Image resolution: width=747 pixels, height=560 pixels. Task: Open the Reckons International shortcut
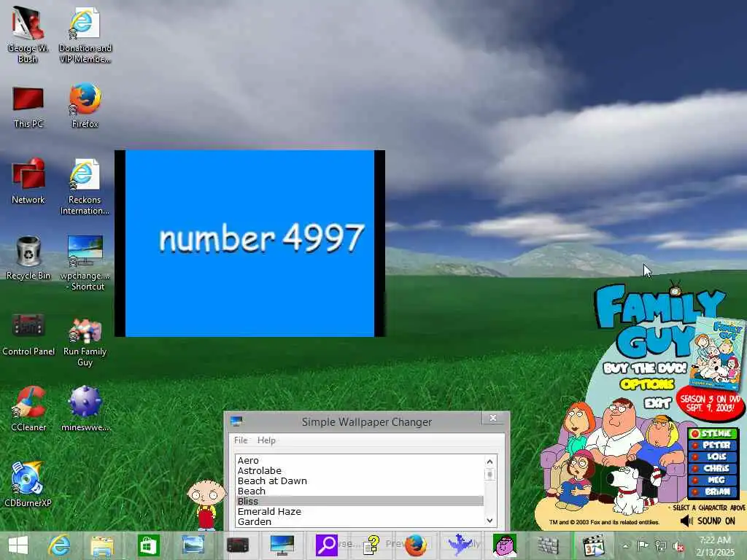tap(85, 187)
